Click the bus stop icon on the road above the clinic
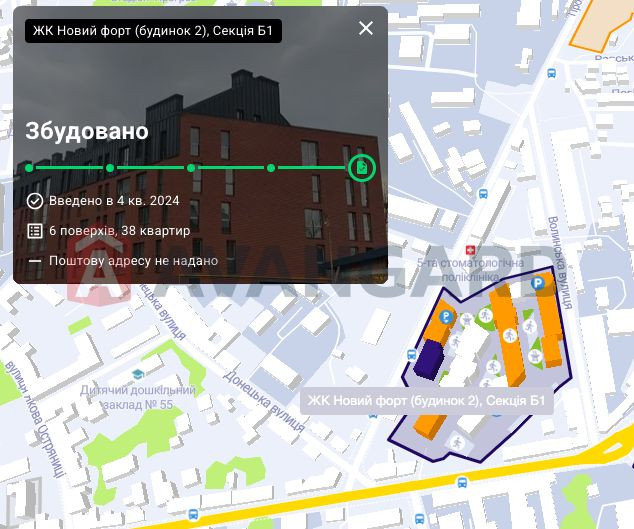Viewport: 634px width, 529px height. (x=483, y=194)
